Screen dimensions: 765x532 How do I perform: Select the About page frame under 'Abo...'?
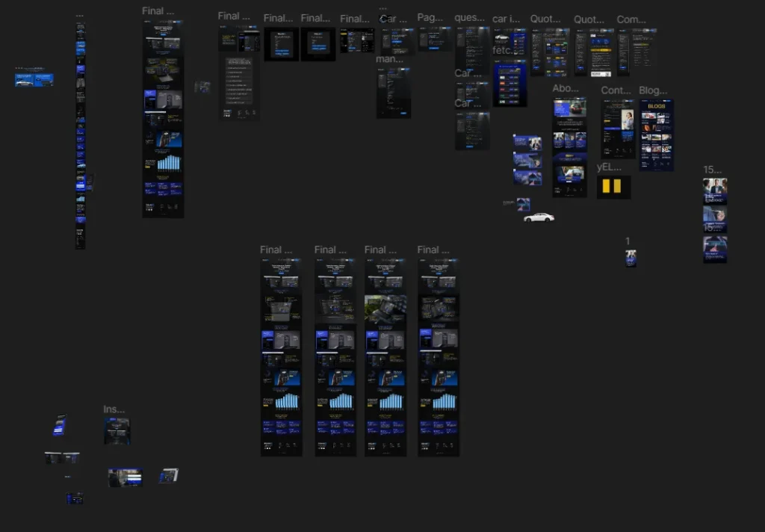click(569, 147)
